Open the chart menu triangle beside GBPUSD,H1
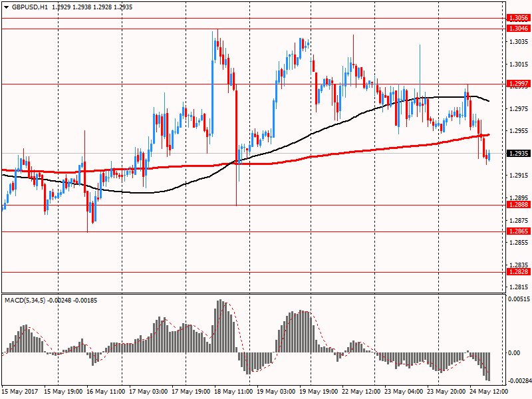 coord(6,7)
